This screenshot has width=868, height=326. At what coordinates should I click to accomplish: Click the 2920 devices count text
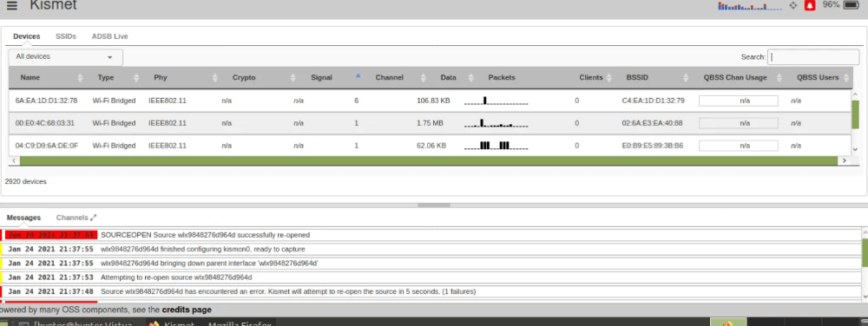click(x=25, y=181)
